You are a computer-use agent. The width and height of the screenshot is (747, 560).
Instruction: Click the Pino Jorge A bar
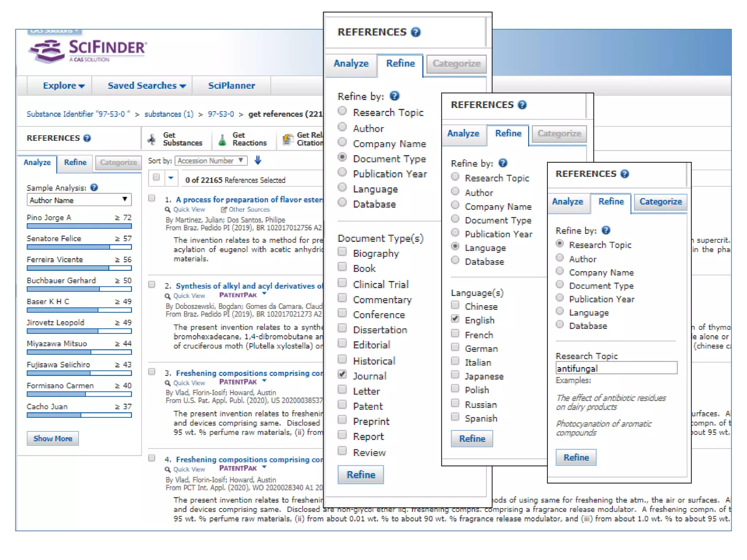pos(79,226)
